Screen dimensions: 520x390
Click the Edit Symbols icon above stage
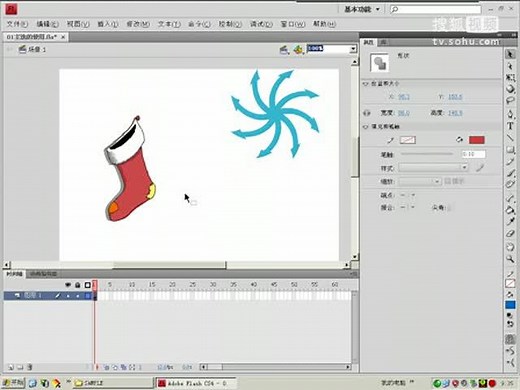(x=298, y=50)
